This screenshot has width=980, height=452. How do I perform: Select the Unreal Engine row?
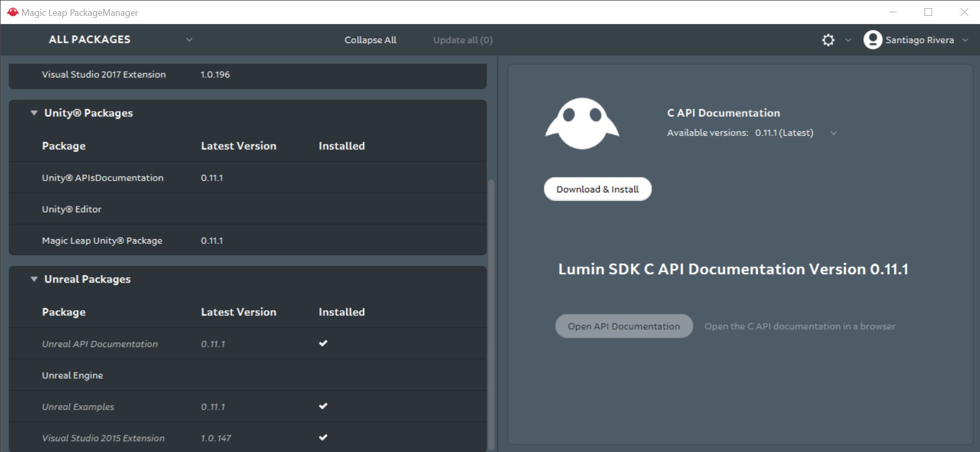248,375
